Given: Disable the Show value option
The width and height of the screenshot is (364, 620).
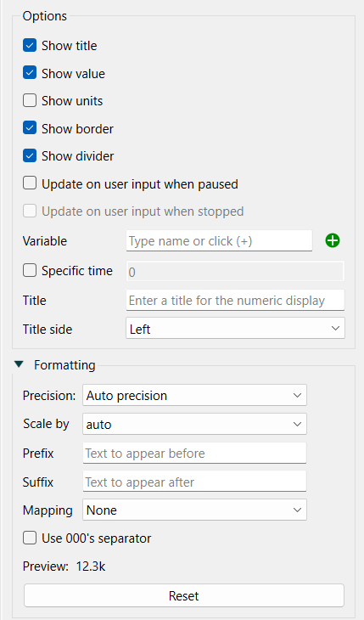Looking at the screenshot, I should pyautogui.click(x=30, y=73).
